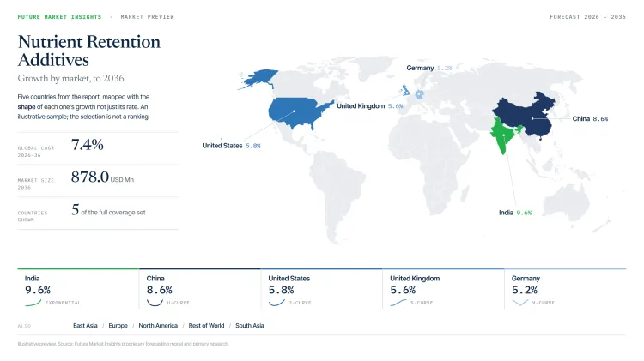Image resolution: width=644 pixels, height=361 pixels.
Task: Click the Market Size 2036 label
Action: tap(36, 184)
